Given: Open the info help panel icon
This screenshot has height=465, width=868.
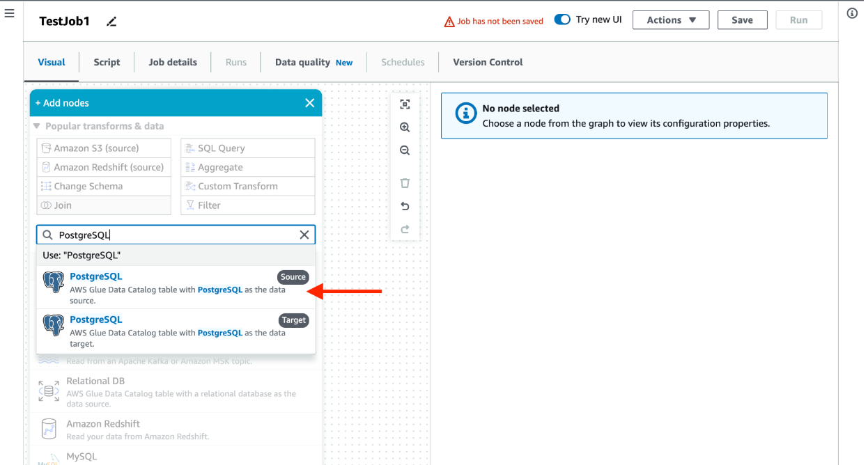Looking at the screenshot, I should pyautogui.click(x=852, y=13).
